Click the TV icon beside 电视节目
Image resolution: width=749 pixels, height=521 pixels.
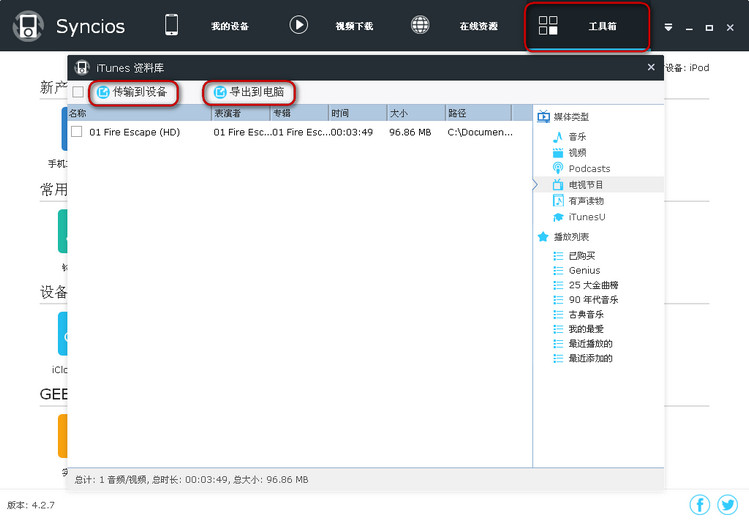(557, 184)
